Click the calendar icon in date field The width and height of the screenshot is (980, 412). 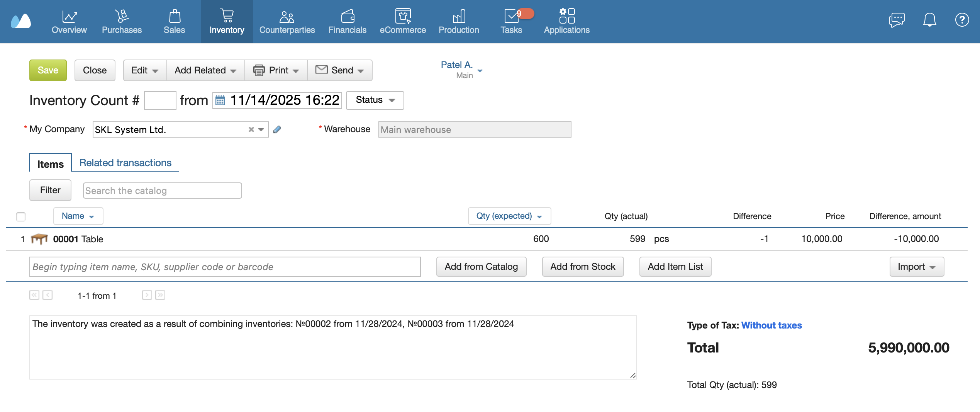coord(220,100)
